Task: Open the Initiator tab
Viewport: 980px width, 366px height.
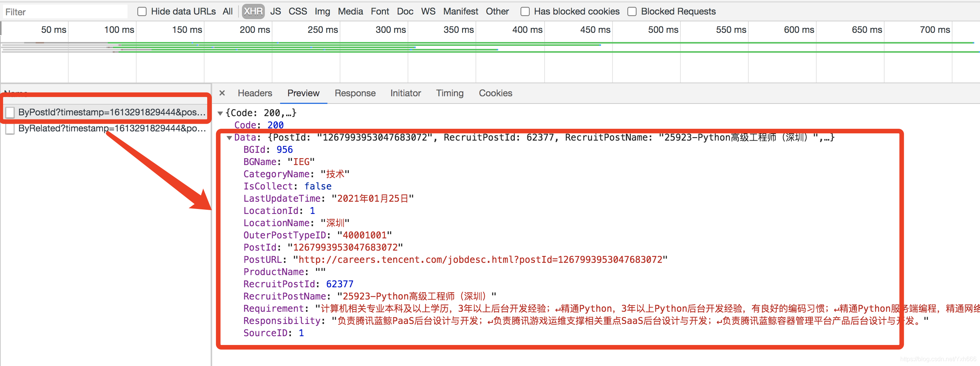Action: pyautogui.click(x=406, y=93)
